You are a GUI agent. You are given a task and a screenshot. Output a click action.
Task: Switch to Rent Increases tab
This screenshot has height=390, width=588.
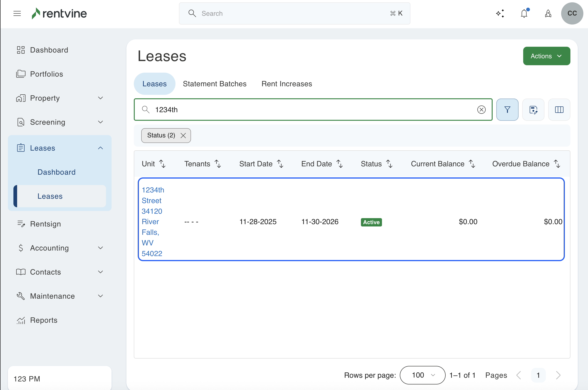click(x=287, y=84)
